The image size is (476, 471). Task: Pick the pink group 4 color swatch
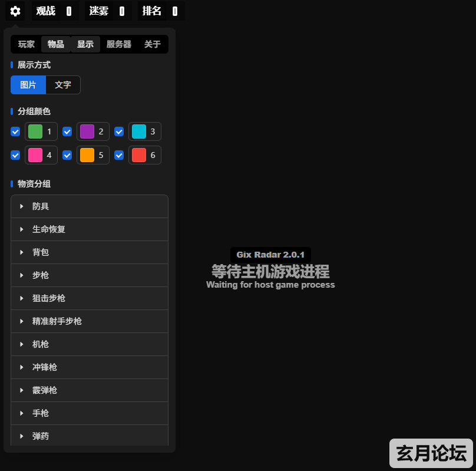point(35,155)
